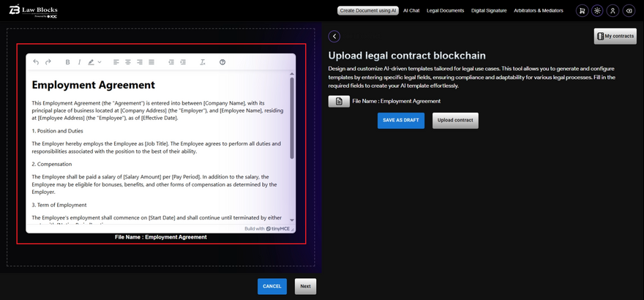The width and height of the screenshot is (644, 300).
Task: Open the AI Chat menu item
Action: pos(411,11)
